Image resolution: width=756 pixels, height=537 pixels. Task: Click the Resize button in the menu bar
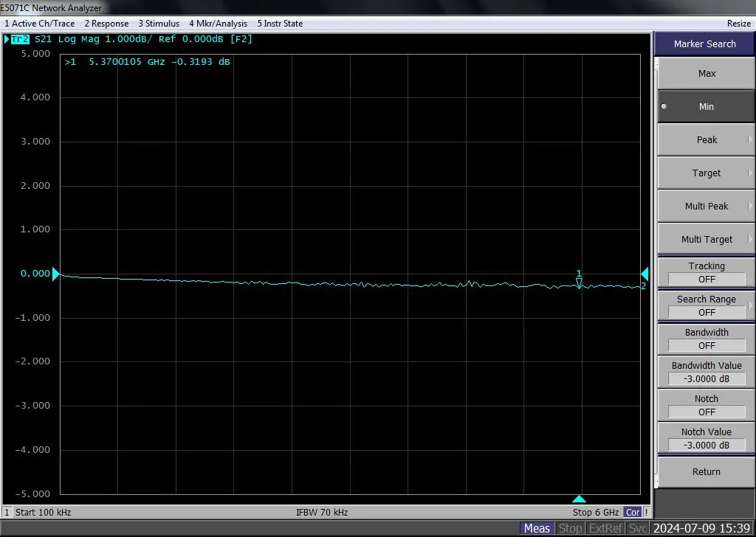[738, 24]
